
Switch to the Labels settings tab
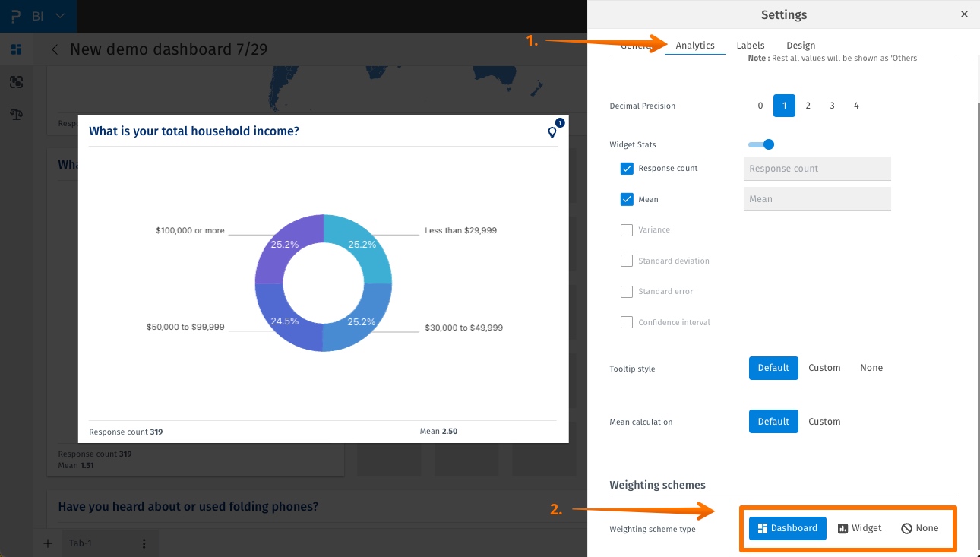(x=750, y=45)
